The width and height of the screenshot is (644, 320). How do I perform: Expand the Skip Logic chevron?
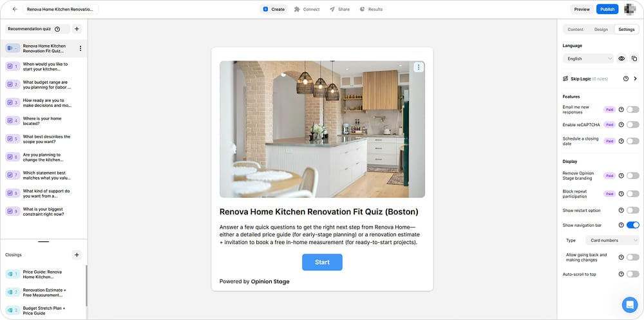click(x=636, y=79)
